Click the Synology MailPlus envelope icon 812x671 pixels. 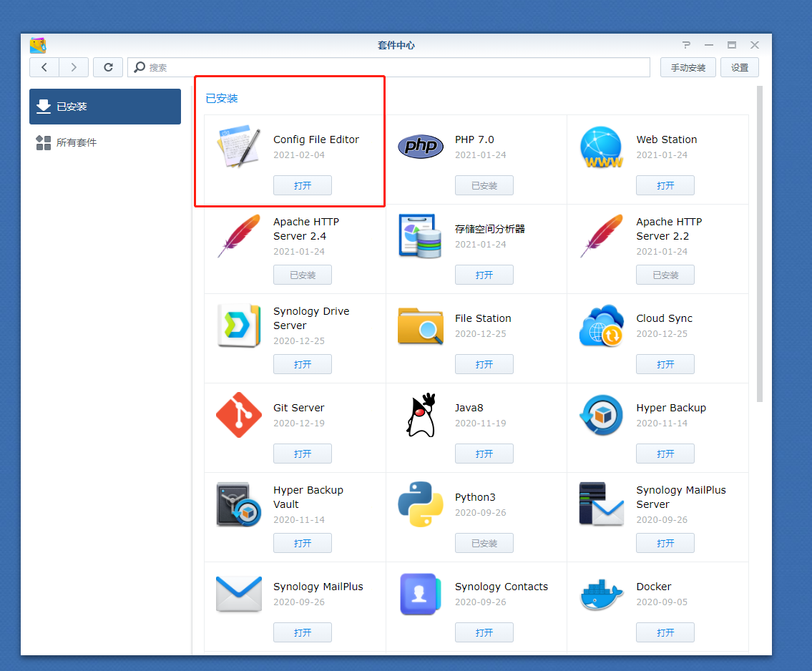[239, 594]
